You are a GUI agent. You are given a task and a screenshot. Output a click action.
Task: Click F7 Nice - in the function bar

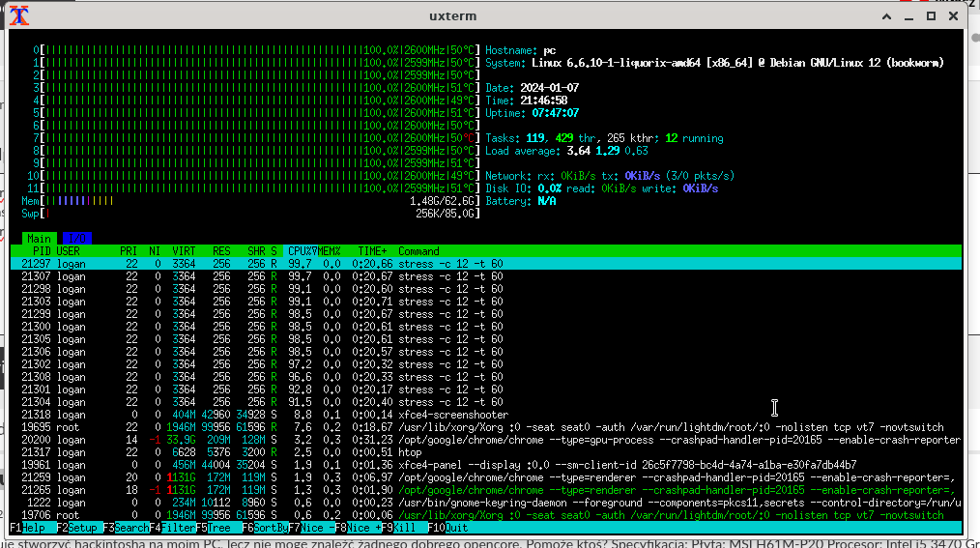310,528
